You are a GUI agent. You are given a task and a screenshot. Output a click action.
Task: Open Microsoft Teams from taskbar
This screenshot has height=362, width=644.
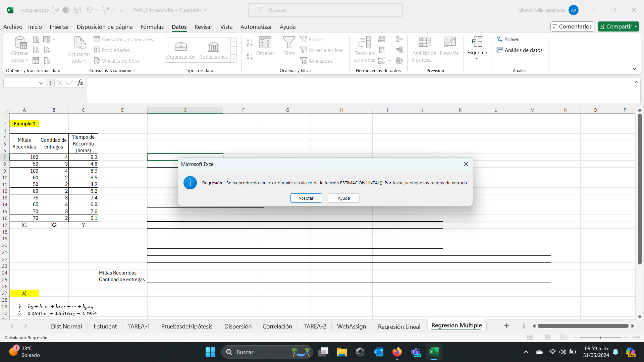[x=416, y=352]
